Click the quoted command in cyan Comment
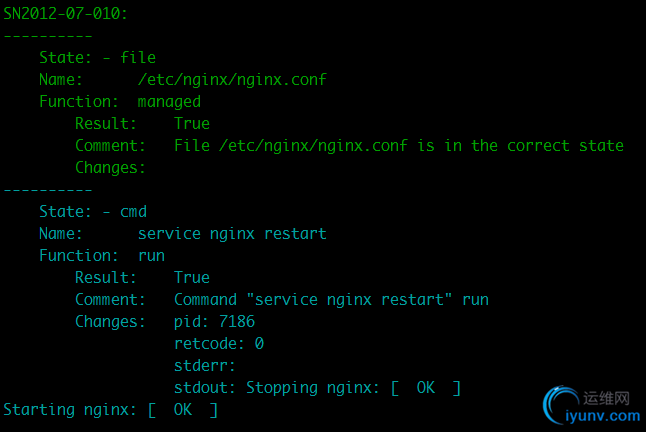This screenshot has height=432, width=646. (x=349, y=299)
